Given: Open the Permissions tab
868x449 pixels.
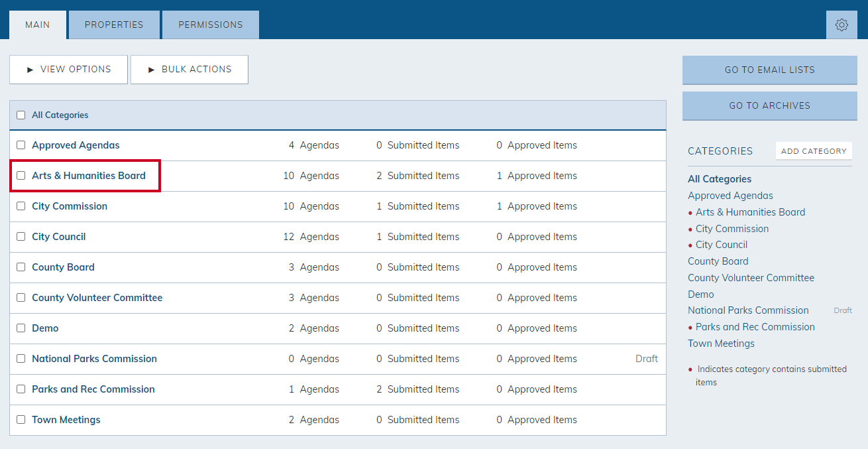Looking at the screenshot, I should (211, 25).
